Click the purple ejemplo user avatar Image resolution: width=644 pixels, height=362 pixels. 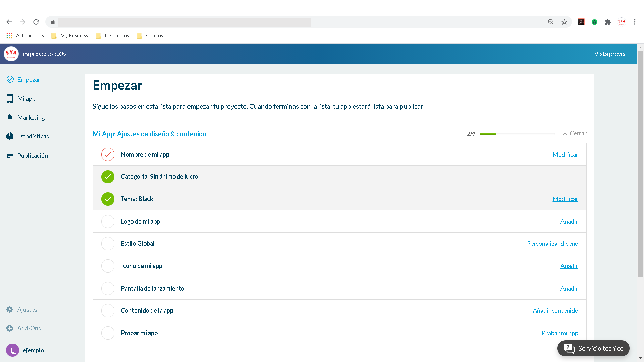[x=12, y=350]
